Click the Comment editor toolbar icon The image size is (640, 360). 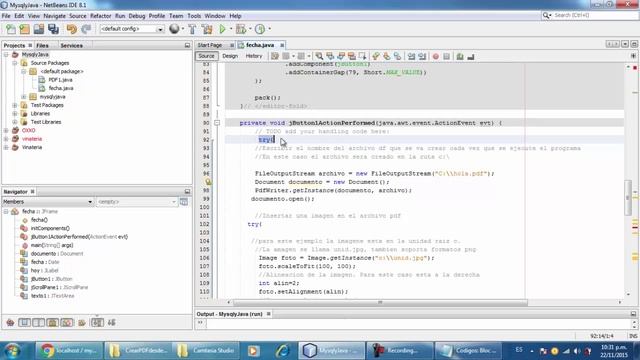click(x=460, y=56)
